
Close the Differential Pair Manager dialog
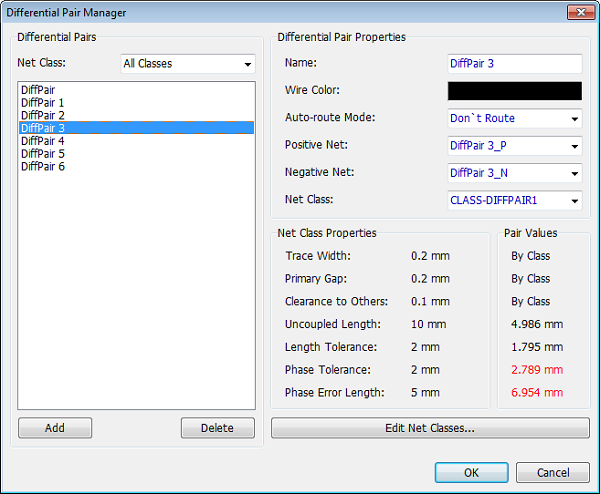tap(580, 12)
